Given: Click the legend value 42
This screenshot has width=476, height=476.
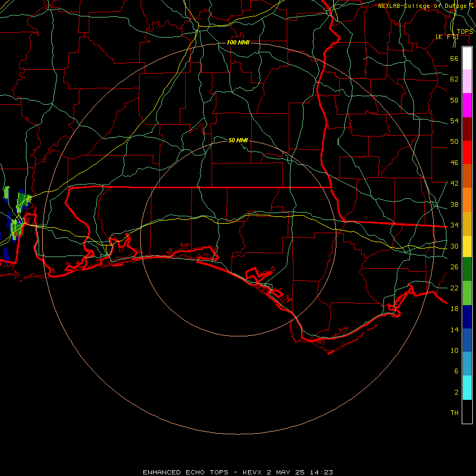Looking at the screenshot, I should coord(454,183).
